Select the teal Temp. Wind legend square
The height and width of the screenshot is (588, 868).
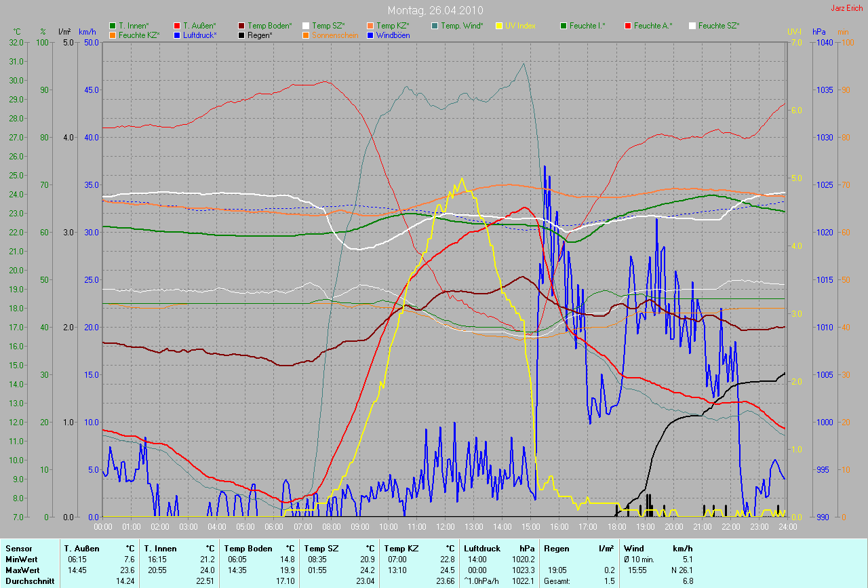[x=435, y=26]
